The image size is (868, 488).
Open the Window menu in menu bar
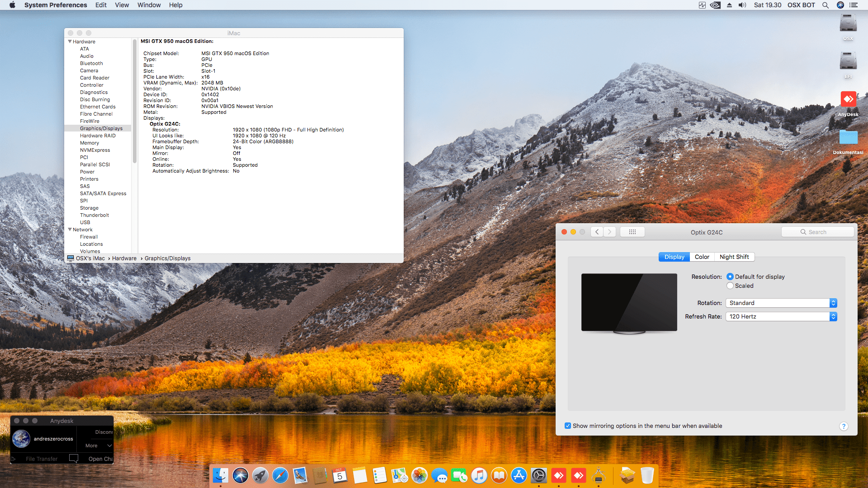point(149,5)
